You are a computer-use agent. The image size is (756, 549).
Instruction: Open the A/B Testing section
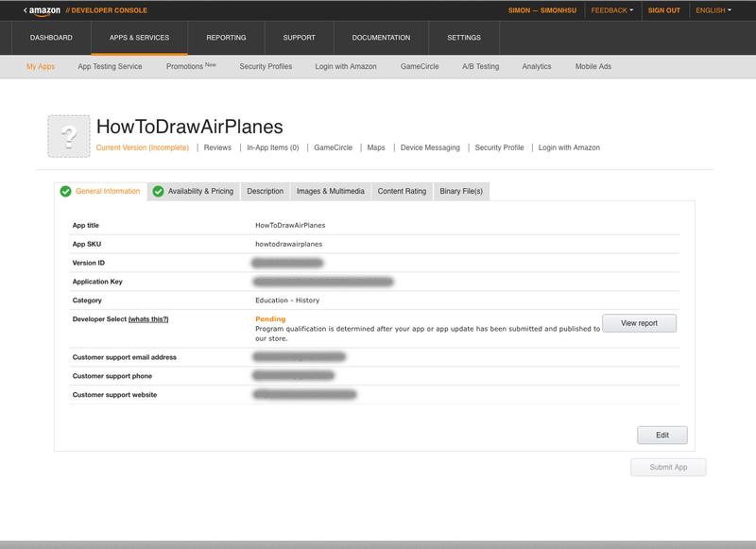(481, 66)
